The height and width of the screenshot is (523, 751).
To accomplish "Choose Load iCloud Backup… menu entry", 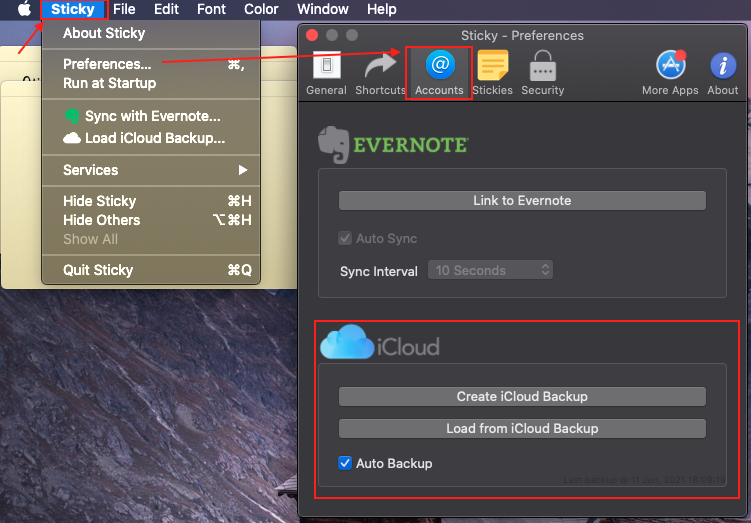I will click(x=151, y=138).
